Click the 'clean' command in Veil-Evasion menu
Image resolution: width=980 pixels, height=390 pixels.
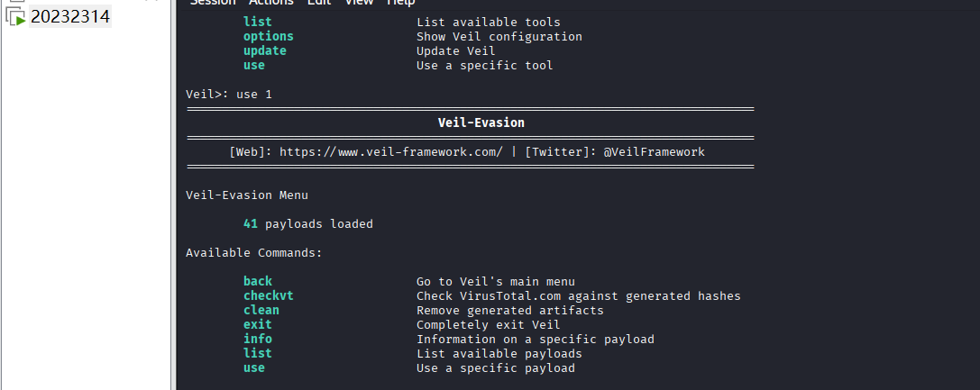pos(261,310)
